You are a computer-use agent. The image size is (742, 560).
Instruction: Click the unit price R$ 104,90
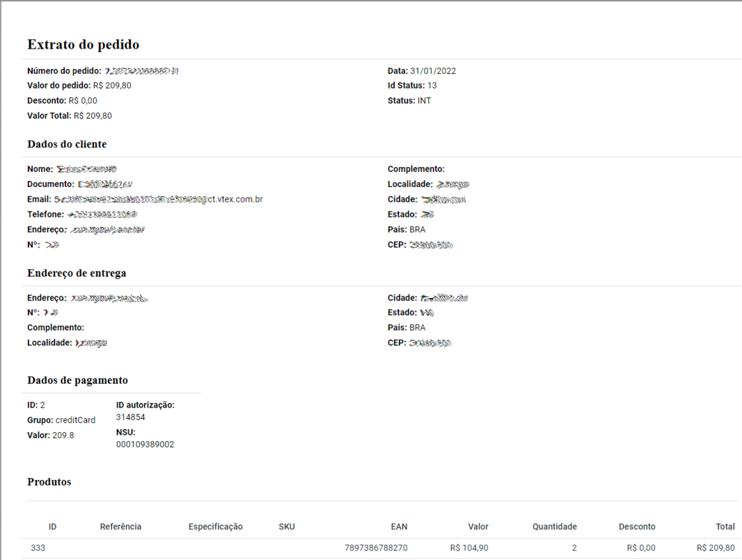pyautogui.click(x=469, y=548)
